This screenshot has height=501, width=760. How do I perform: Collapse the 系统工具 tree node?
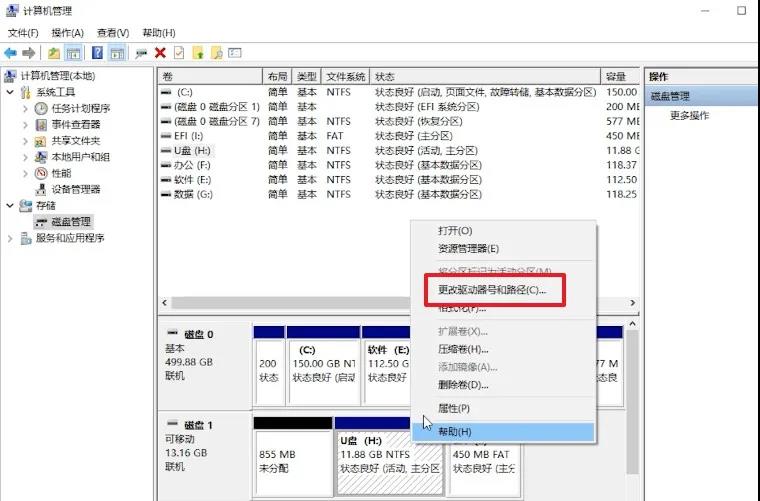pos(10,92)
